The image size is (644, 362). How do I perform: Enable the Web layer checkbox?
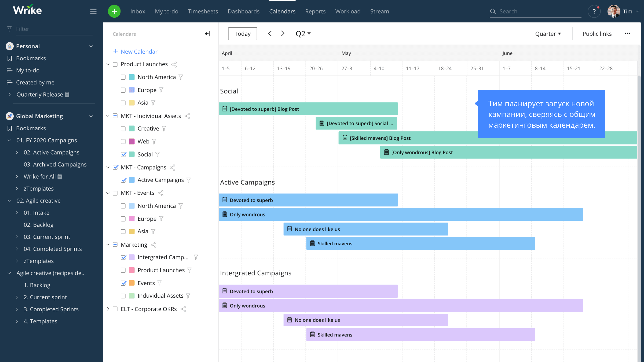pyautogui.click(x=123, y=142)
